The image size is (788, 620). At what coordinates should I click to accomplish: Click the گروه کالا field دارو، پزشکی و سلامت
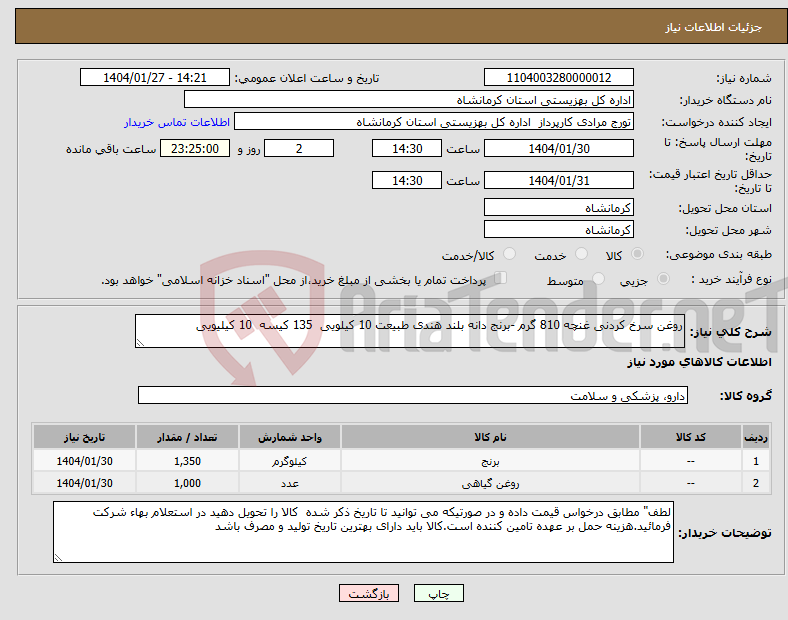point(413,395)
